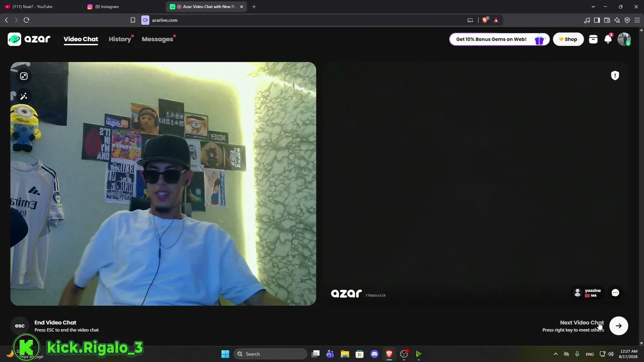Image resolution: width=644 pixels, height=362 pixels.
Task: Toggle the video layout switch icon
Action: pyautogui.click(x=24, y=76)
